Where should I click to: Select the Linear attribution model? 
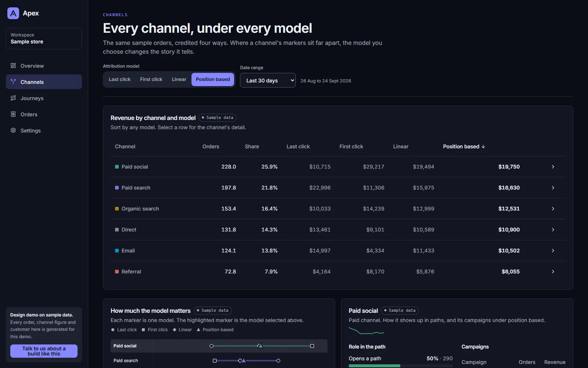click(179, 79)
